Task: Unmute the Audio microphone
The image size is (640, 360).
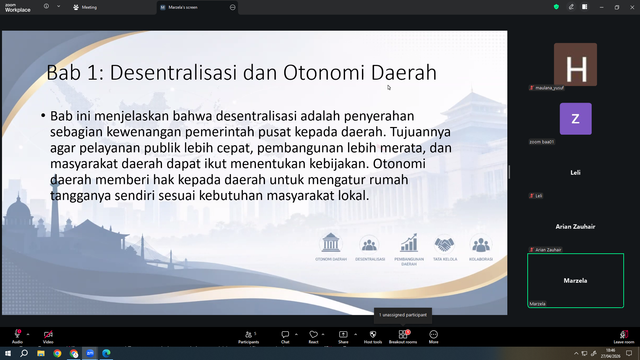Action: [x=17, y=336]
